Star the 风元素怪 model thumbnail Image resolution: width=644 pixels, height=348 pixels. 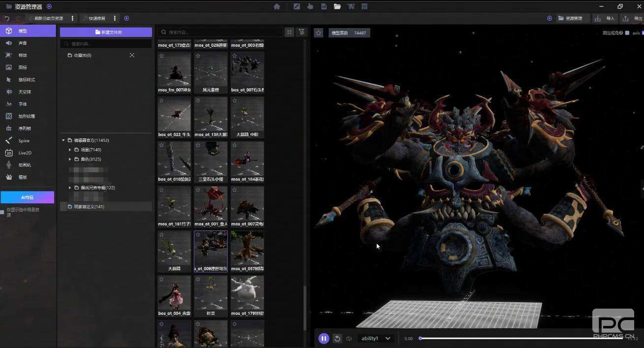click(198, 56)
